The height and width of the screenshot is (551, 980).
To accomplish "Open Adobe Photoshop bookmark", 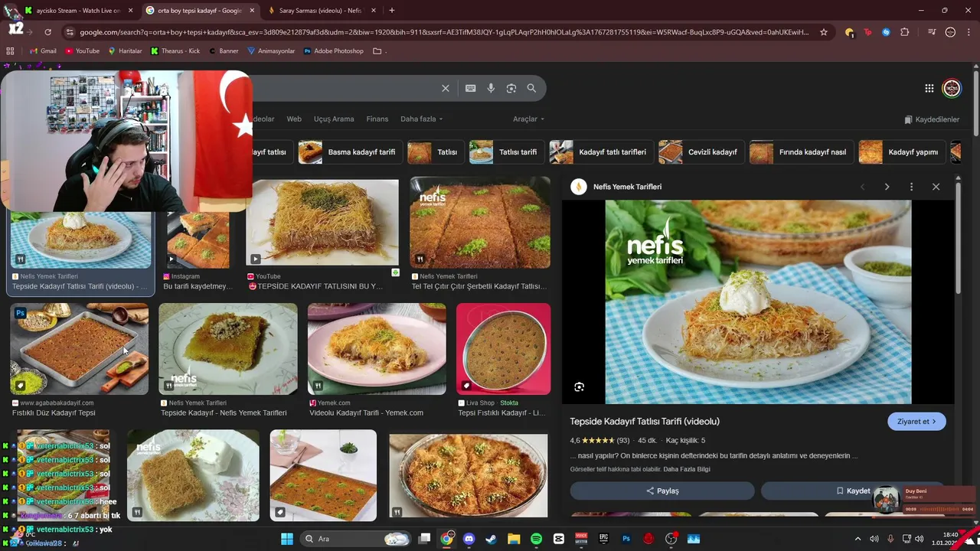I will coord(334,51).
